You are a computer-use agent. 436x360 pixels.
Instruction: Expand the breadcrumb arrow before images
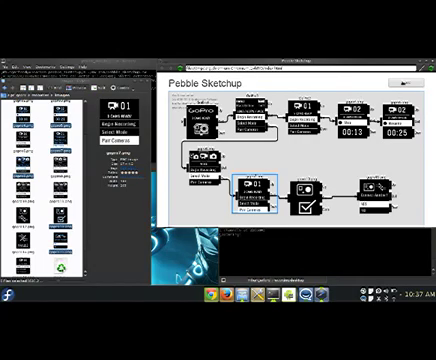[x=51, y=95]
